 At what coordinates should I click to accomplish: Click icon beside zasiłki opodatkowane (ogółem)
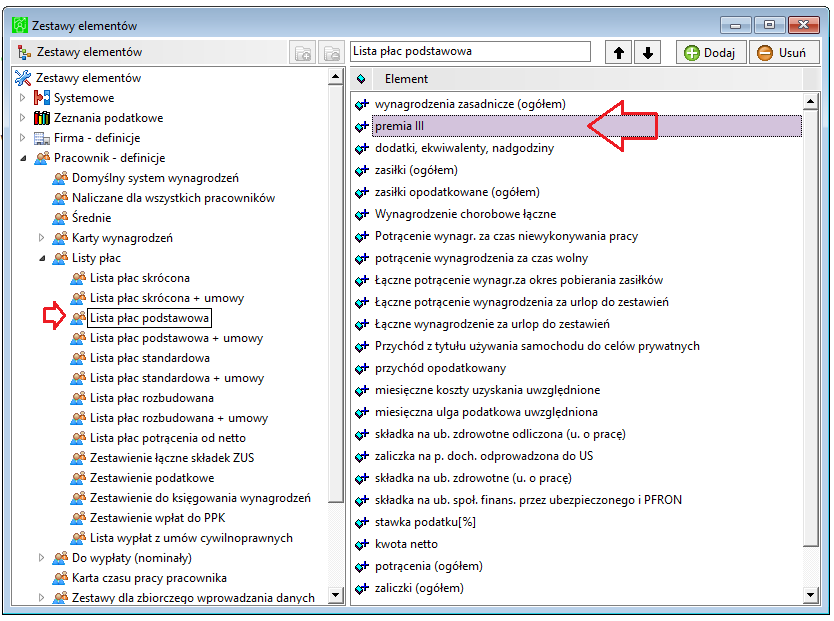click(362, 192)
